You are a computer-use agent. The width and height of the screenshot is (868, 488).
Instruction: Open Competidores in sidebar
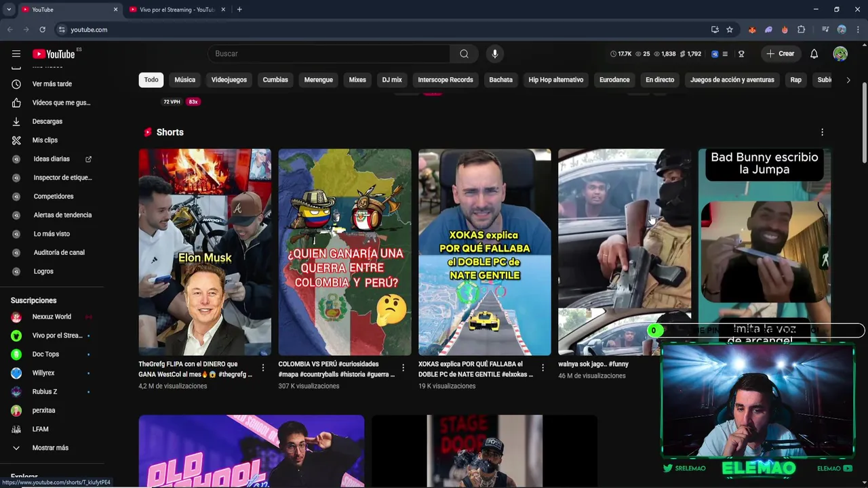pos(53,197)
